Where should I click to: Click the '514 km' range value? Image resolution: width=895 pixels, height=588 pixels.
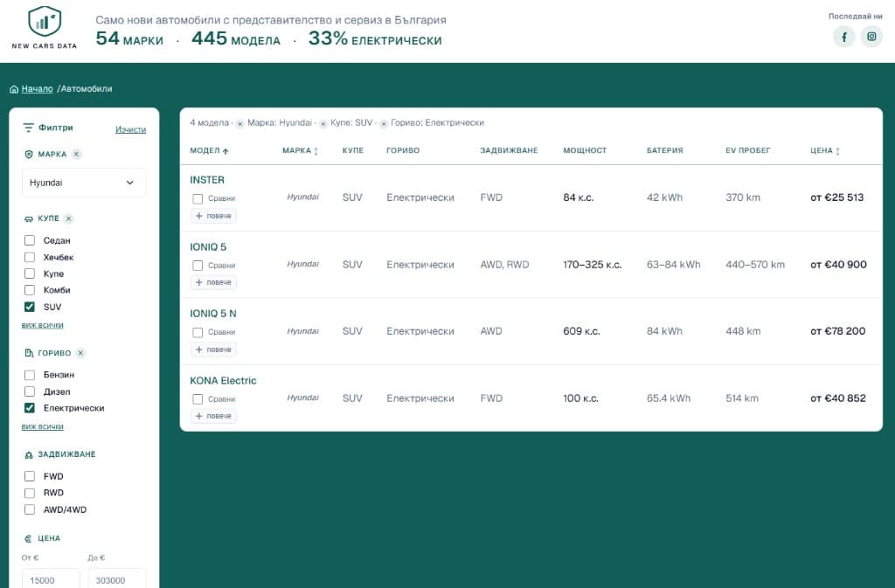point(742,398)
